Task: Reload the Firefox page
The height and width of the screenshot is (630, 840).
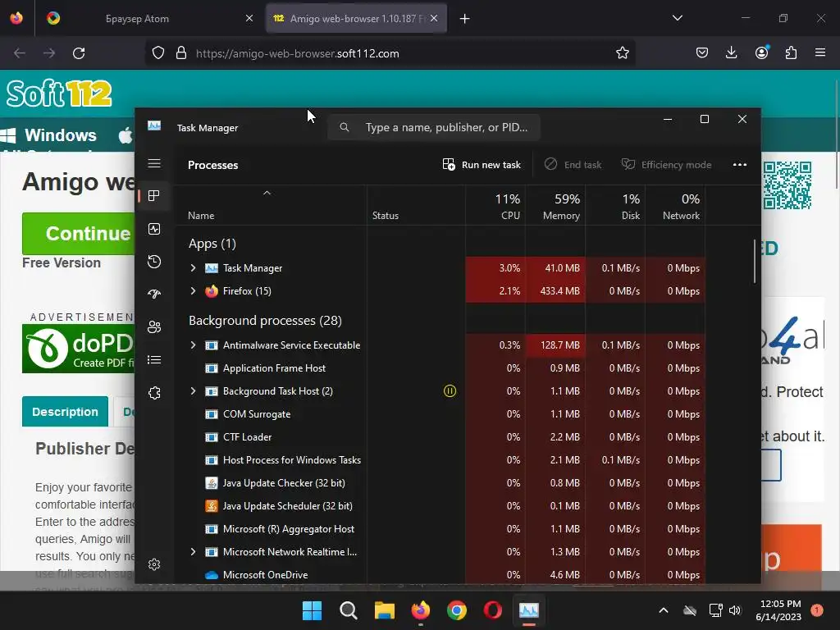Action: 79,53
